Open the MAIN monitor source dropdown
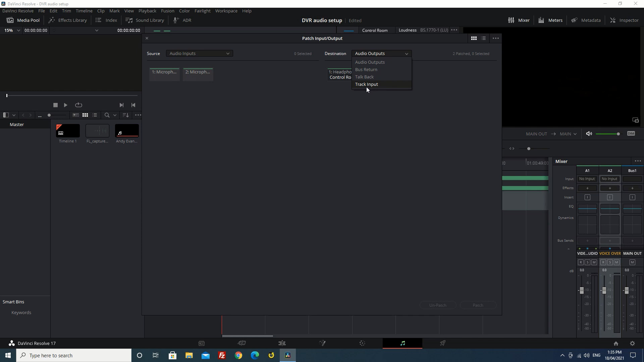 (568, 134)
